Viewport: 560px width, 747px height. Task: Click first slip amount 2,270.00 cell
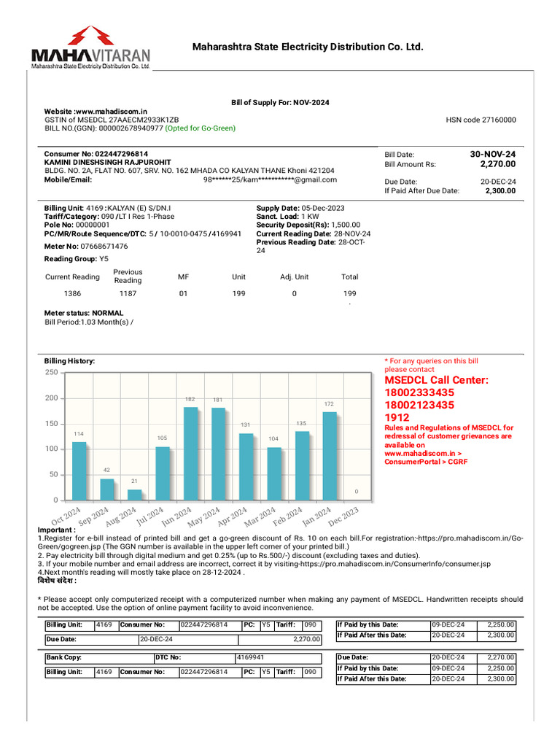click(280, 639)
